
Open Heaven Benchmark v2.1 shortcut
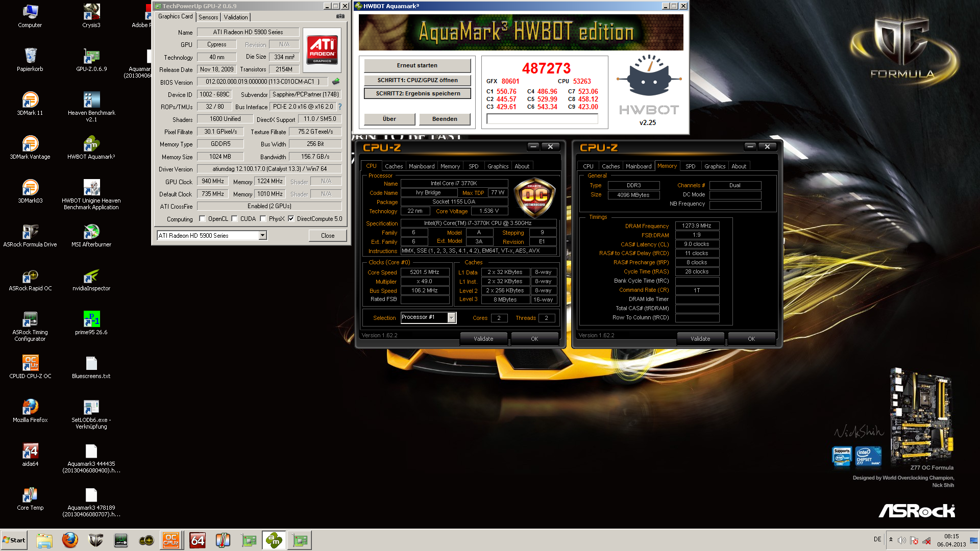click(x=91, y=106)
